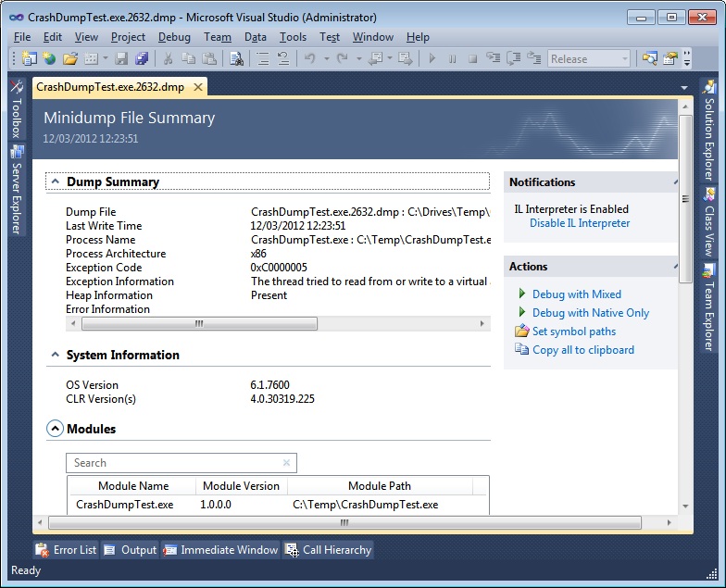726x588 pixels.
Task: Open the Call Hierarchy tab
Action: point(328,550)
